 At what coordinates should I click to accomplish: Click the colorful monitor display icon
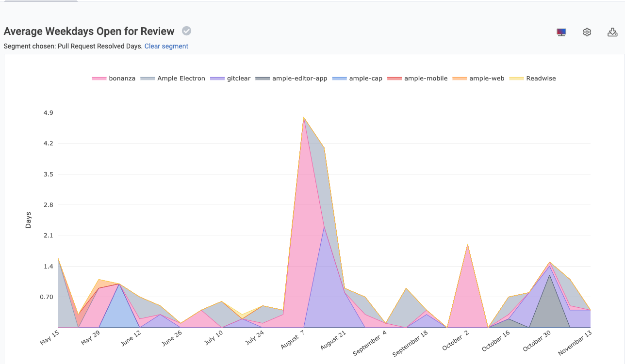(561, 32)
